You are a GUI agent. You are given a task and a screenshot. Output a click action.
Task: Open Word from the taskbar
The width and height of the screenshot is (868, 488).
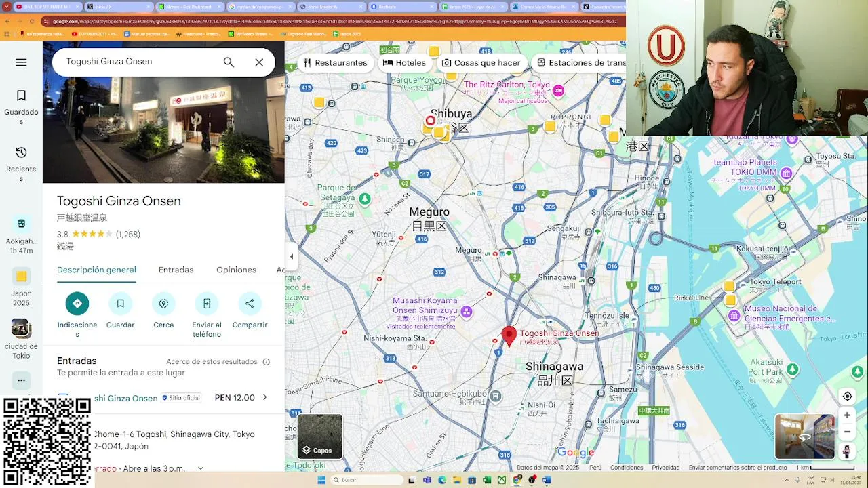[547, 480]
